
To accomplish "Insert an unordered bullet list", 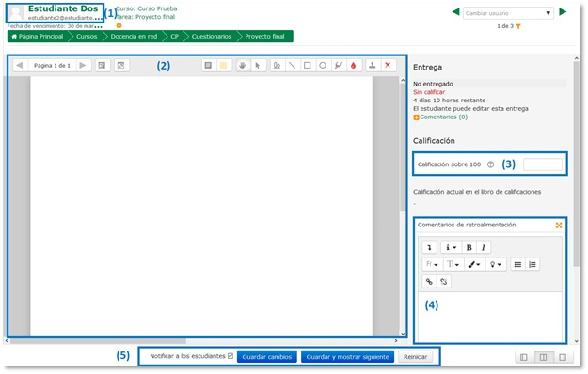I will coord(517,264).
